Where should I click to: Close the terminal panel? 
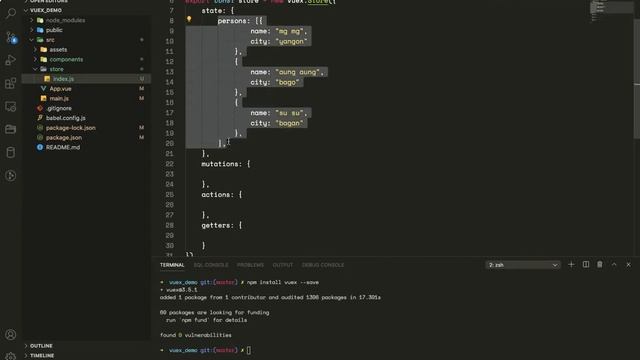[x=629, y=265]
